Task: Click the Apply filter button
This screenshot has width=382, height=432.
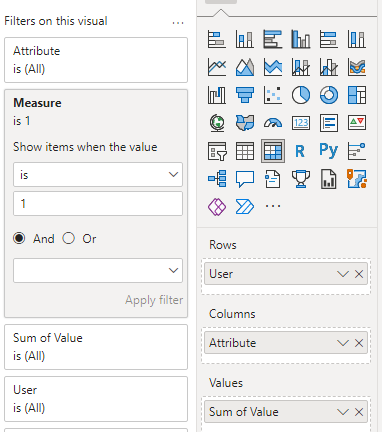Action: (154, 300)
